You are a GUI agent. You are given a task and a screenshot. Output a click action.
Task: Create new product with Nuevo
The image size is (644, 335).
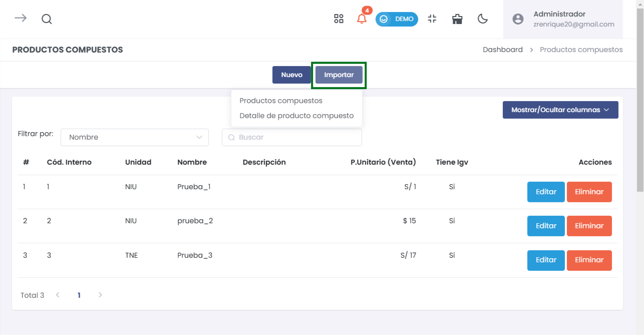[291, 75]
